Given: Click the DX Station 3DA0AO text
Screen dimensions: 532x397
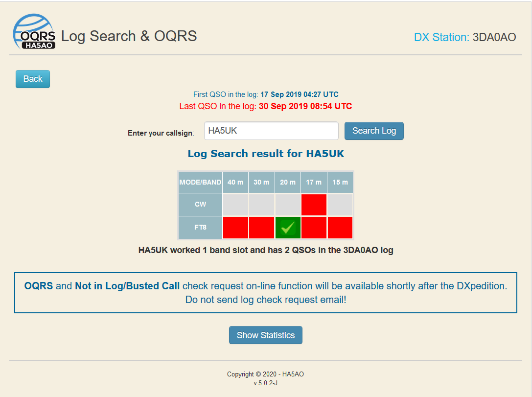Looking at the screenshot, I should (x=464, y=37).
